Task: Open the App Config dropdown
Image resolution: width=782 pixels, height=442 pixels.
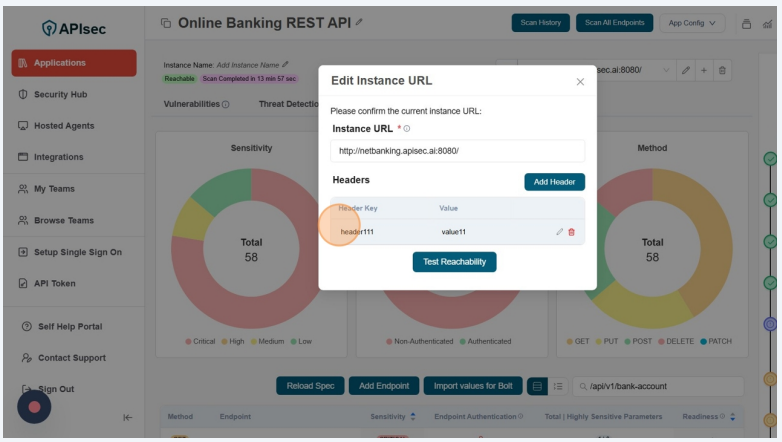Action: pyautogui.click(x=693, y=23)
